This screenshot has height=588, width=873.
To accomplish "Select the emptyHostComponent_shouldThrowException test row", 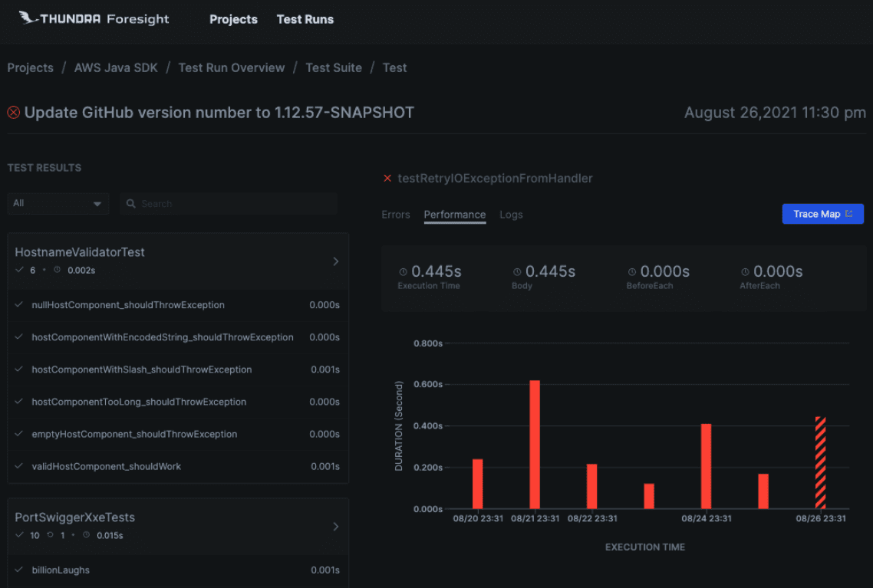I will click(178, 434).
